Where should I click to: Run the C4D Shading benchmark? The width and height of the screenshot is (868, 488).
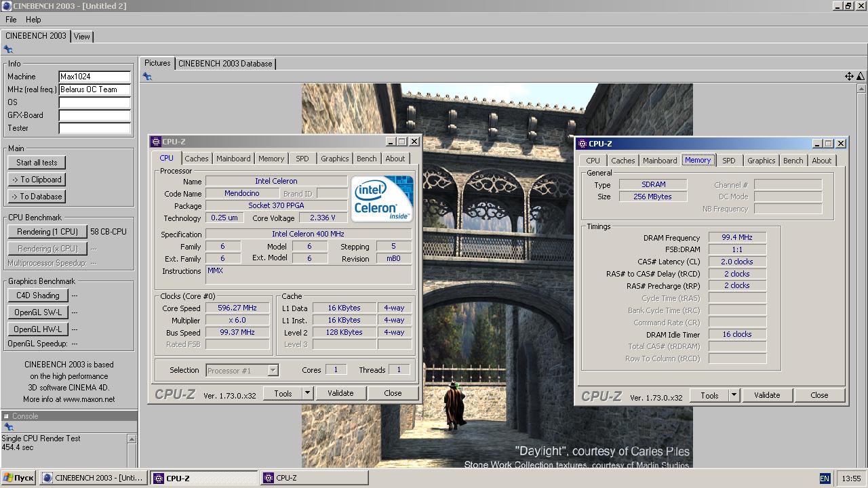(x=38, y=296)
